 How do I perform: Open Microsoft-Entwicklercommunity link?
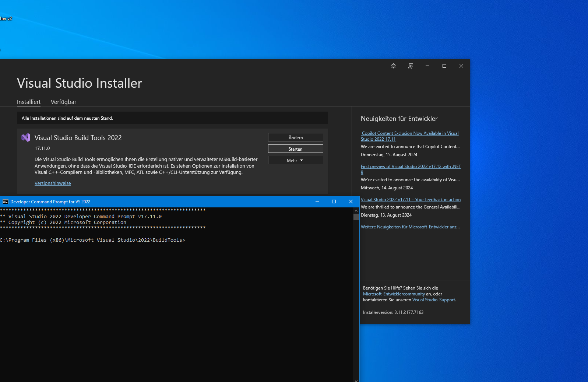coord(394,294)
